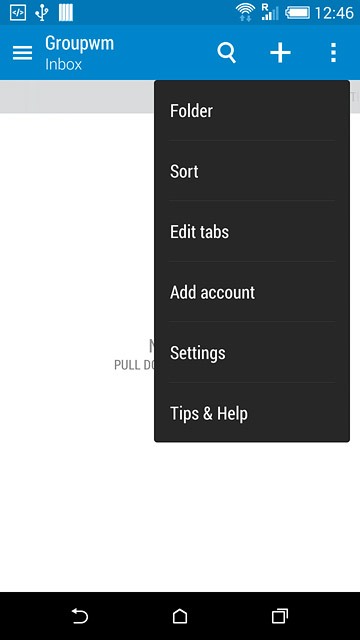This screenshot has height=640, width=360.
Task: Select Add account menu entry
Action: [252, 292]
